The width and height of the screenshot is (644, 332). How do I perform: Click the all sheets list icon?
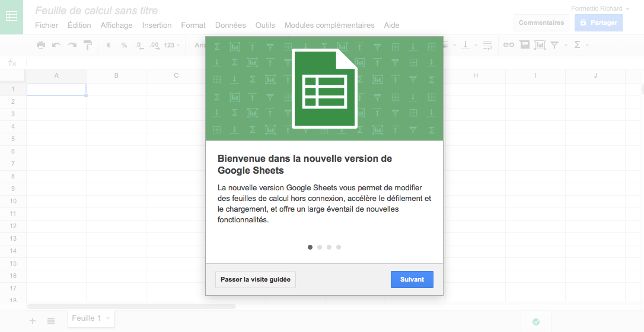51,321
